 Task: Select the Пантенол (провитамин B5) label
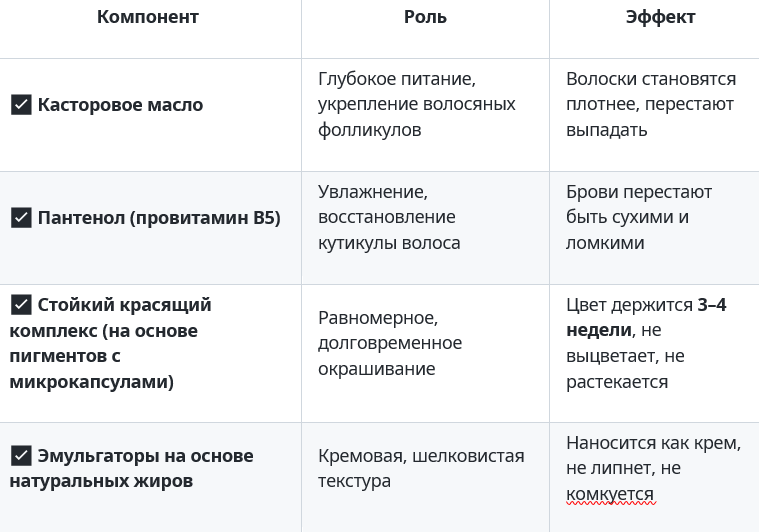tap(159, 217)
